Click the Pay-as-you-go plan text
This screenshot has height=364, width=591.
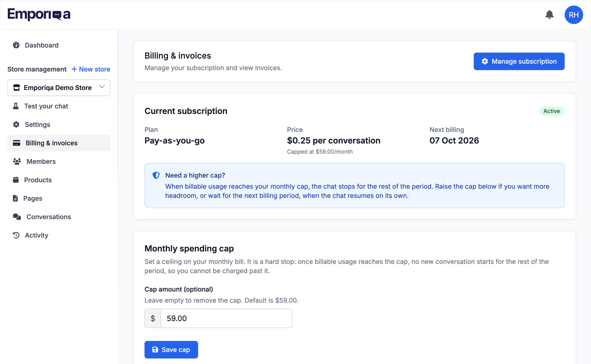[x=175, y=140]
